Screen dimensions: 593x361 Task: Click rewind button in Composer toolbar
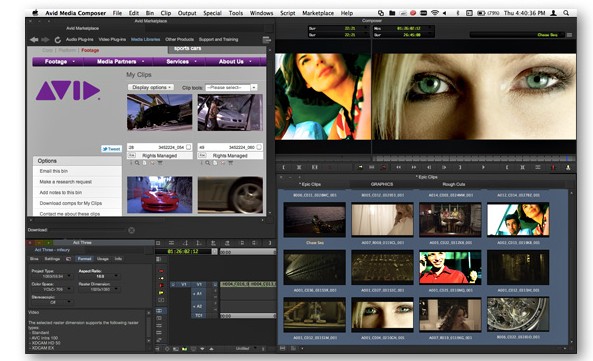398,167
